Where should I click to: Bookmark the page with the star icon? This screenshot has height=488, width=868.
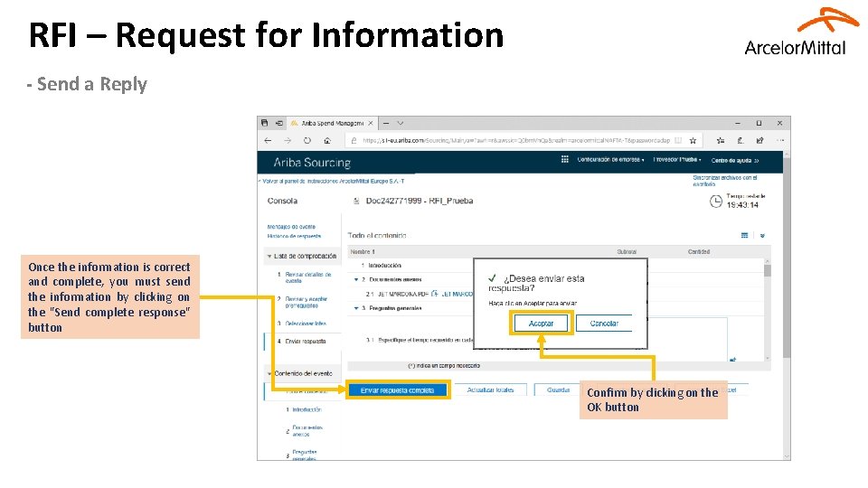pos(693,141)
